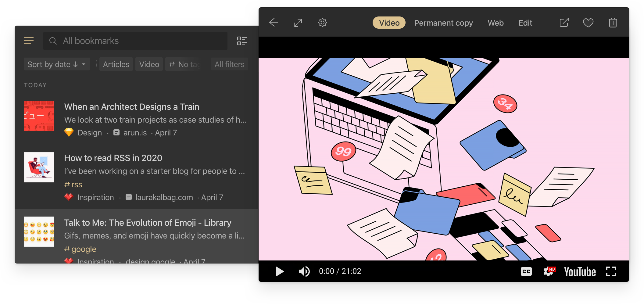Open the Sort by date dropdown
644x305 pixels.
tap(57, 64)
